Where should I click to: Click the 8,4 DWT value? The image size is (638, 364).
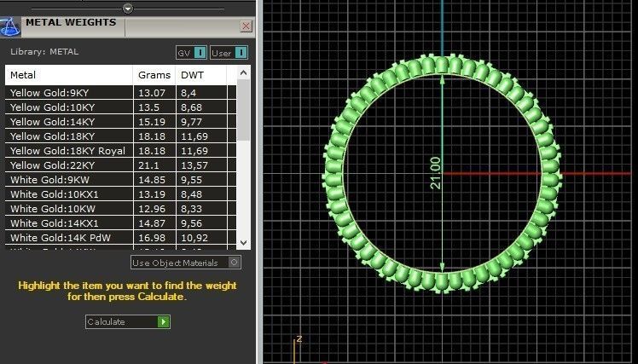coord(188,93)
